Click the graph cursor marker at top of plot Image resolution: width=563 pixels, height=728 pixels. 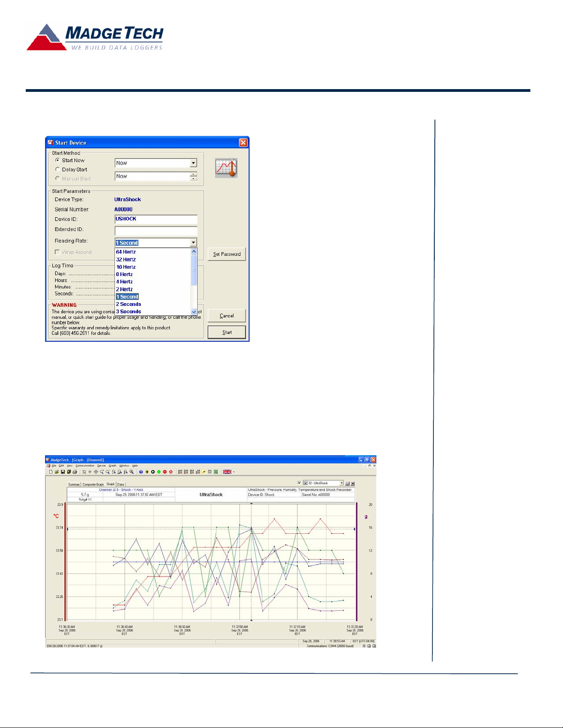[x=251, y=503]
